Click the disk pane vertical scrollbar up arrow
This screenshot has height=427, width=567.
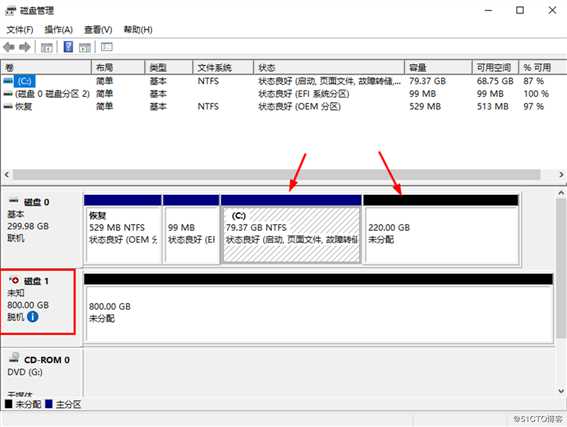[x=561, y=193]
